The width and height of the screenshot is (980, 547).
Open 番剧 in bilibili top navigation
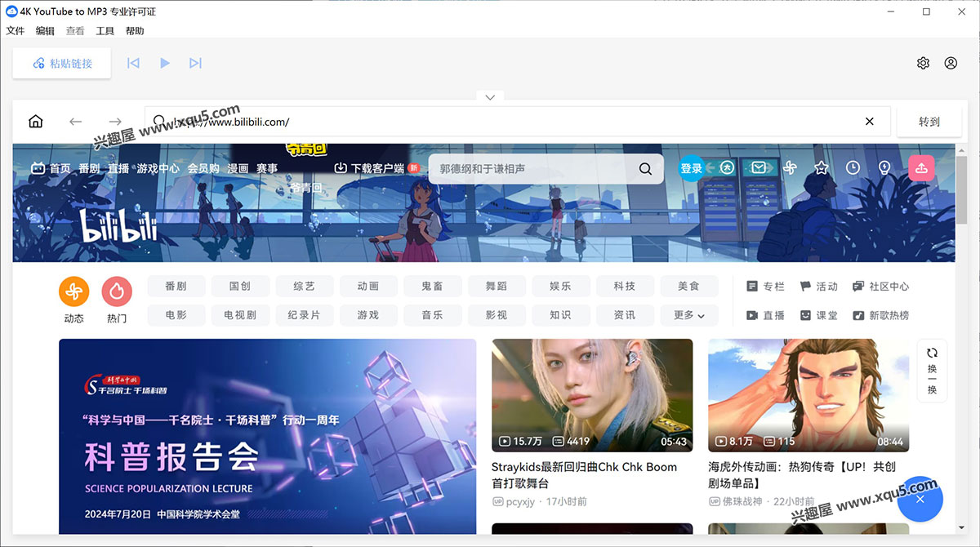[x=89, y=168]
